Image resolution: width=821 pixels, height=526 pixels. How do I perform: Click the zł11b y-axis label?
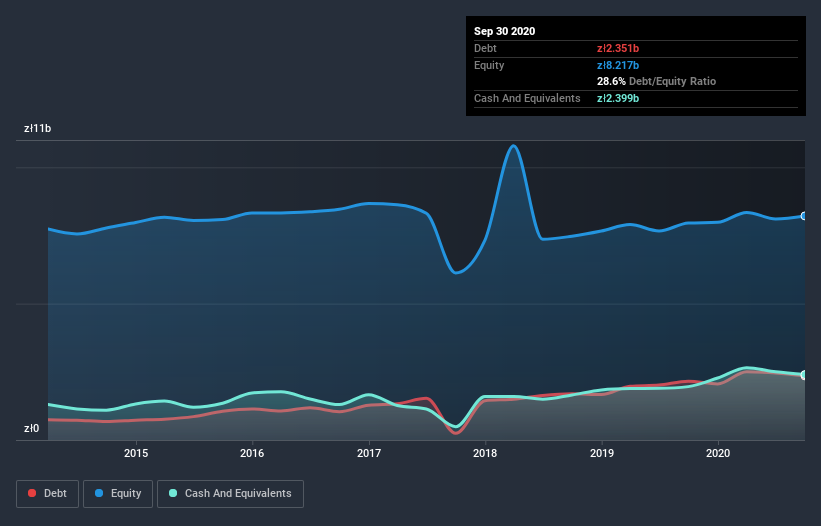click(38, 128)
